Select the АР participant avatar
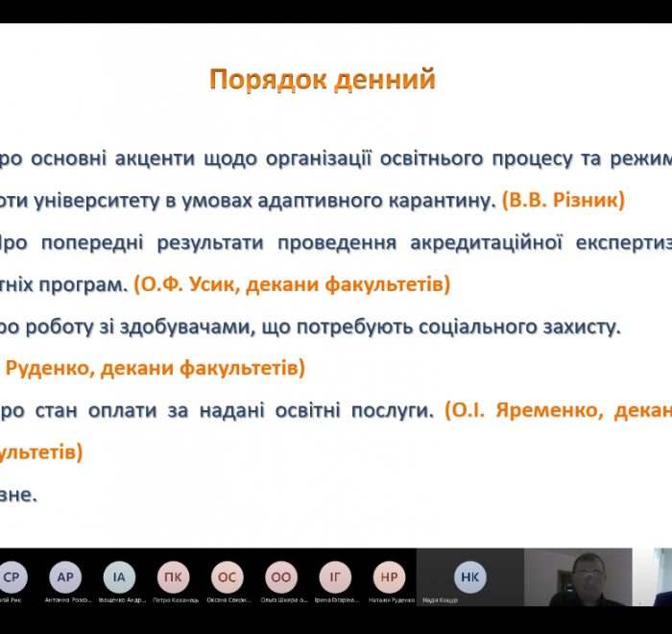Image resolution: width=672 pixels, height=634 pixels. (65, 577)
